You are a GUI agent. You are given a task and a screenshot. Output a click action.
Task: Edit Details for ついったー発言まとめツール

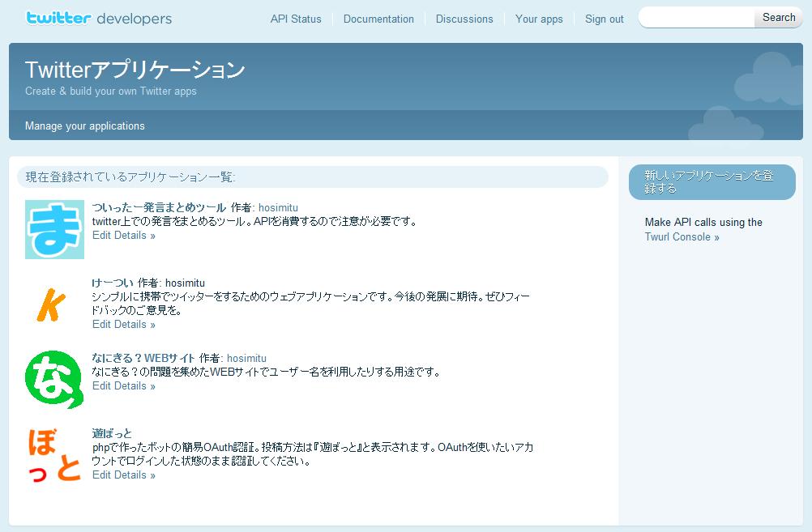[x=124, y=236]
